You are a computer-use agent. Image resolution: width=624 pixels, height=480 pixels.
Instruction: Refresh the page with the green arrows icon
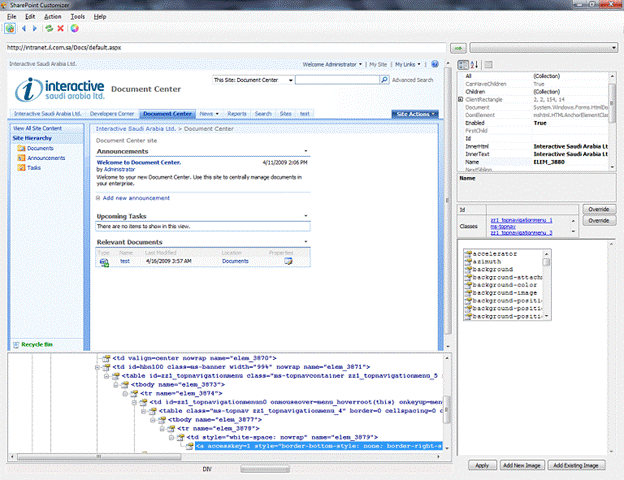49,28
